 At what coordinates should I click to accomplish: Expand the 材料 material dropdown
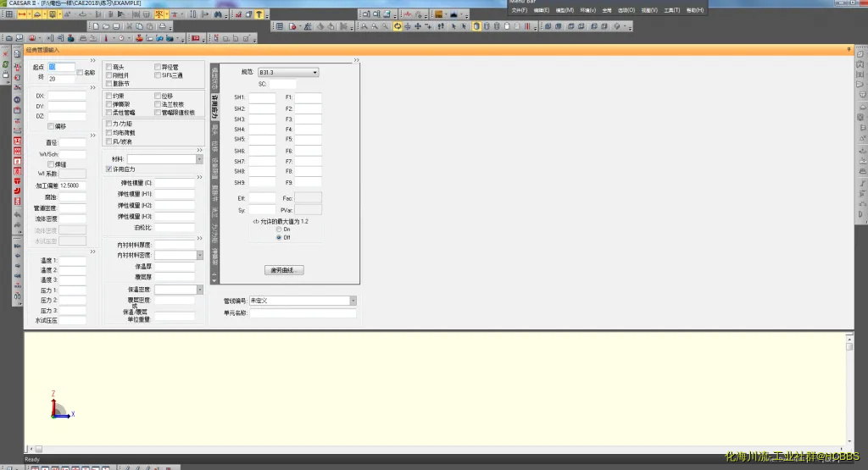199,158
